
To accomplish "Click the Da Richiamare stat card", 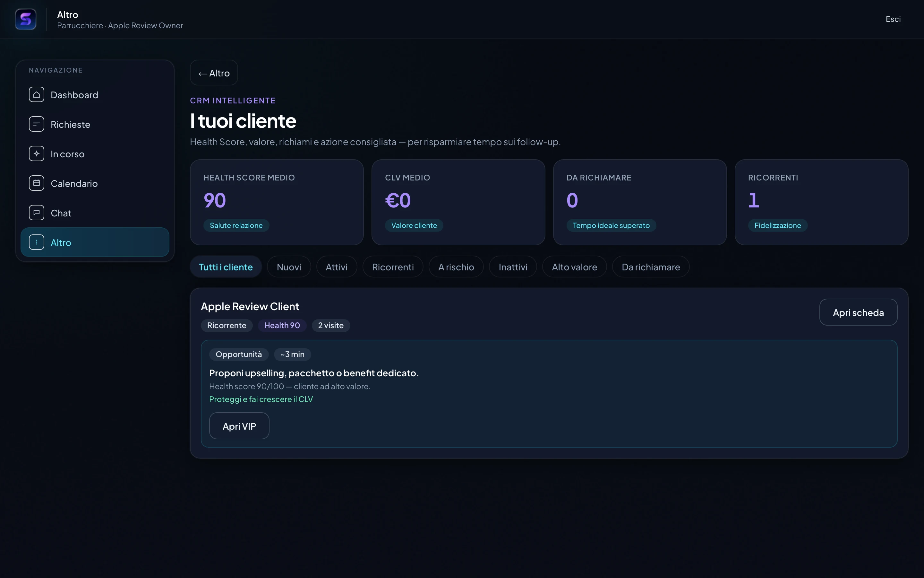I will coord(639,202).
